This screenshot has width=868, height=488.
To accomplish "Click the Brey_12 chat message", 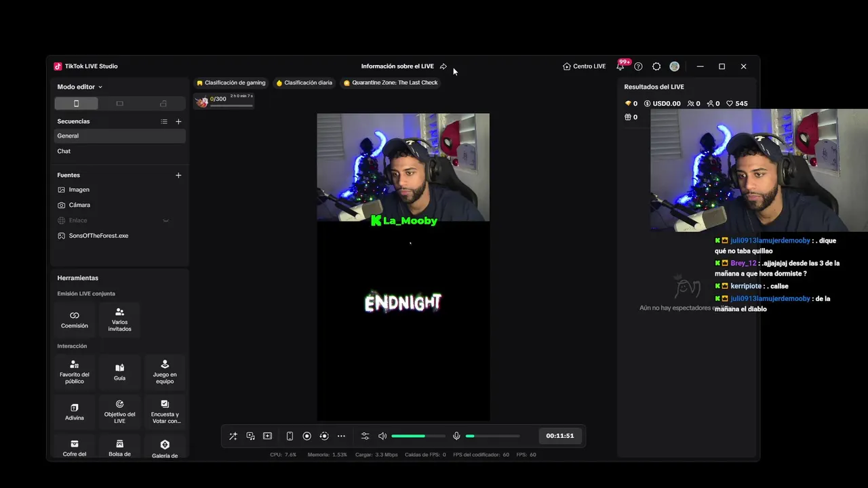I will tap(777, 268).
